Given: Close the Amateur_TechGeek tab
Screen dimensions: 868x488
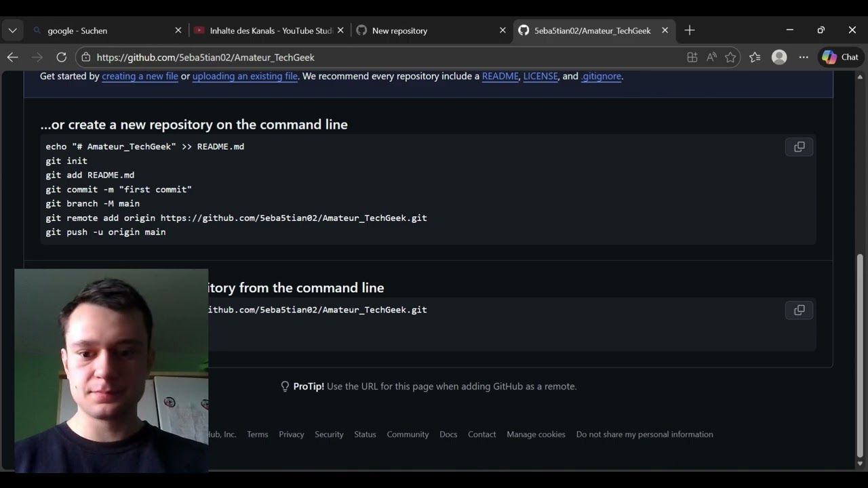Looking at the screenshot, I should point(665,30).
